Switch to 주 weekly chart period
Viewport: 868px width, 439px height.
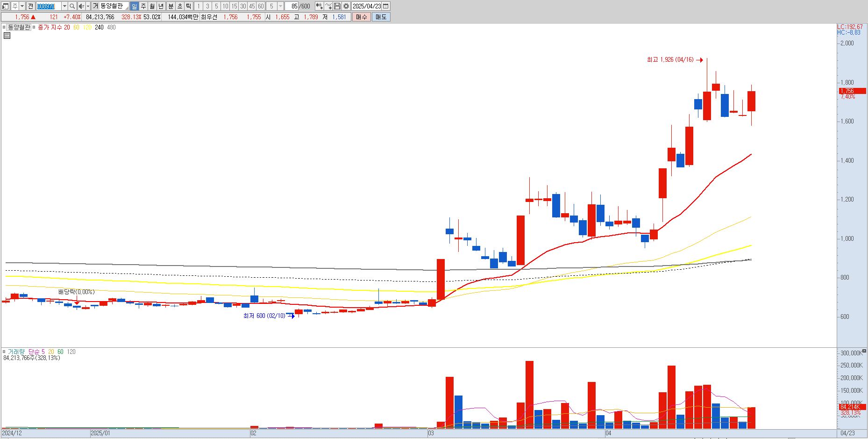coord(143,6)
